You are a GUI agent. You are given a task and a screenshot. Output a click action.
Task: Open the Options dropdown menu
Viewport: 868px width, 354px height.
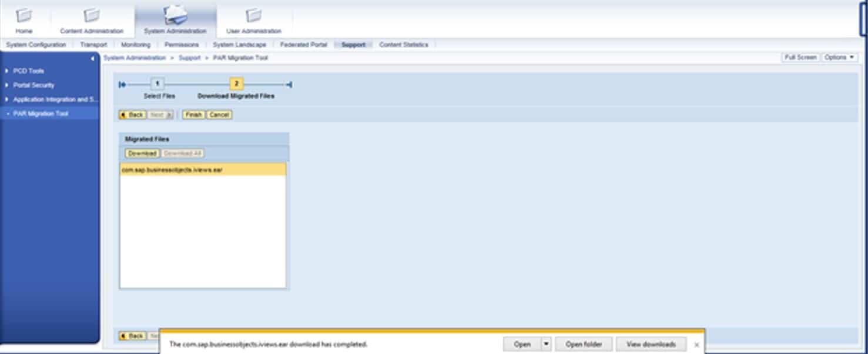tap(839, 58)
